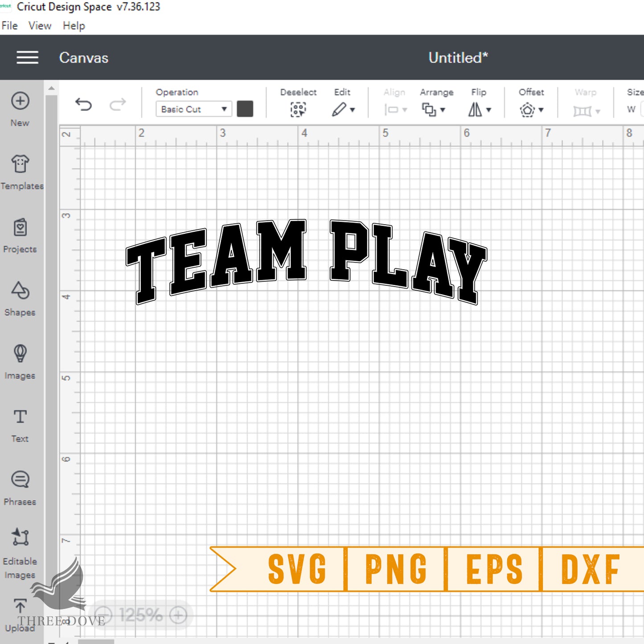Open the Align tool
The height and width of the screenshot is (644, 644).
tap(391, 110)
